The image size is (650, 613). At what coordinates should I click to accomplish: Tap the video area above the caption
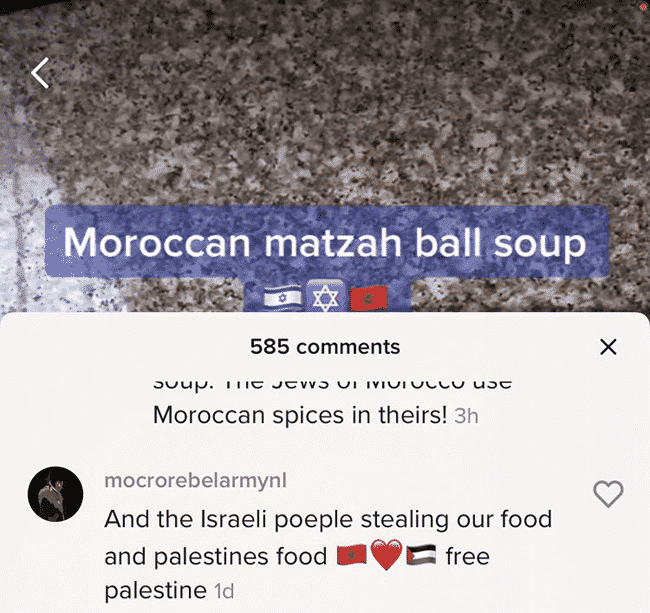pyautogui.click(x=325, y=104)
